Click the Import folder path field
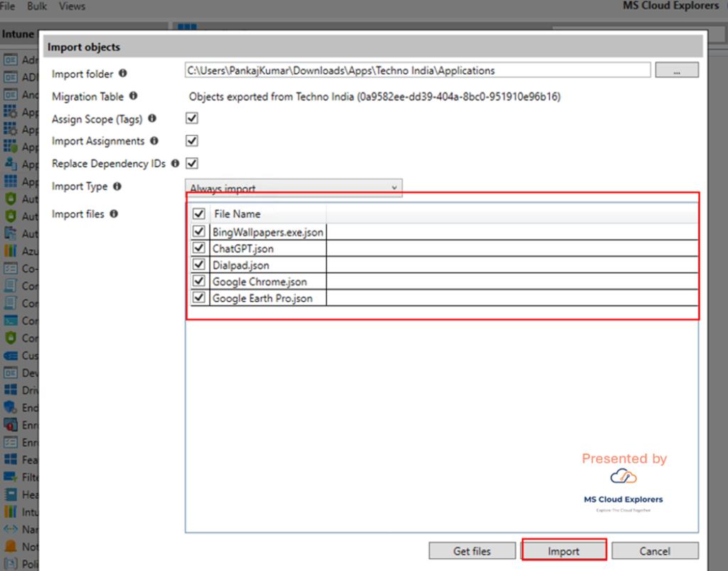728x571 pixels. click(417, 70)
